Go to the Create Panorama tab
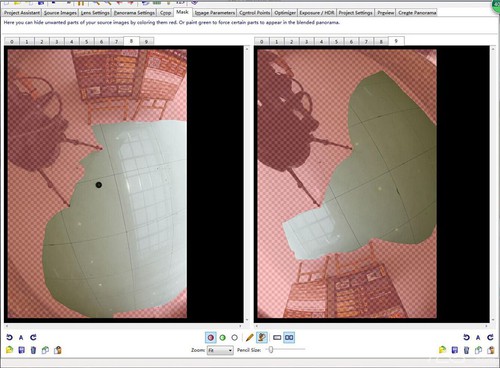This screenshot has height=368, width=500. [x=417, y=13]
